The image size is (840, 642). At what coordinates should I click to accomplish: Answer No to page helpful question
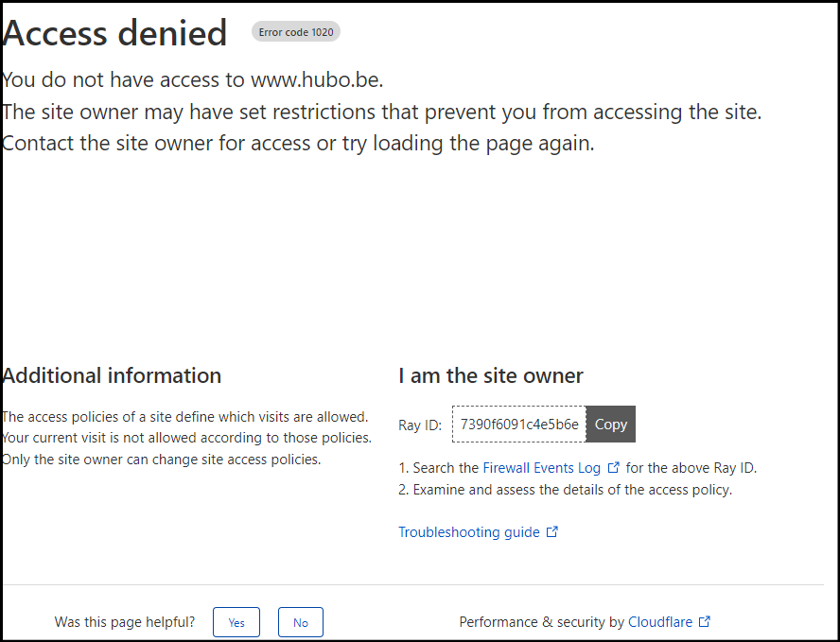click(x=300, y=622)
